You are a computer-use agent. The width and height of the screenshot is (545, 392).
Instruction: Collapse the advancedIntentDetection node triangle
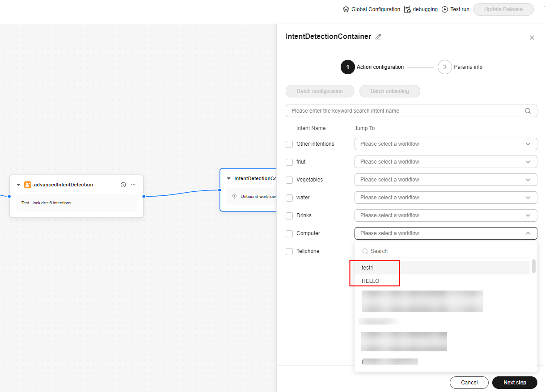pyautogui.click(x=18, y=185)
